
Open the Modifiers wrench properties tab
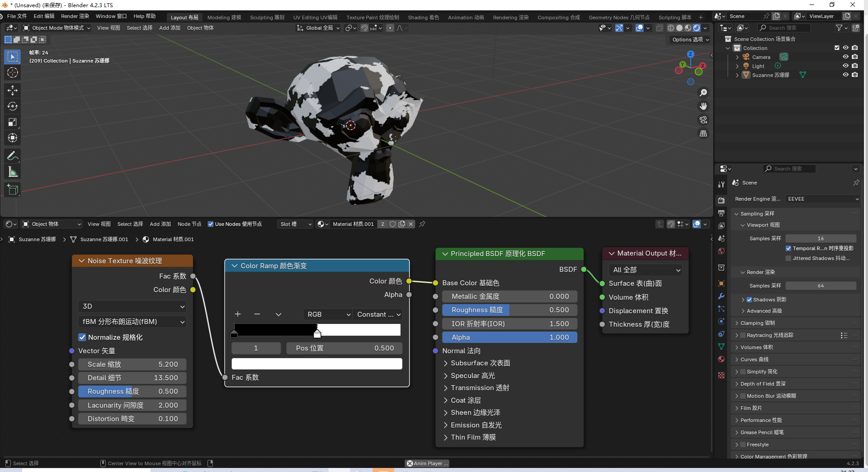pyautogui.click(x=721, y=296)
